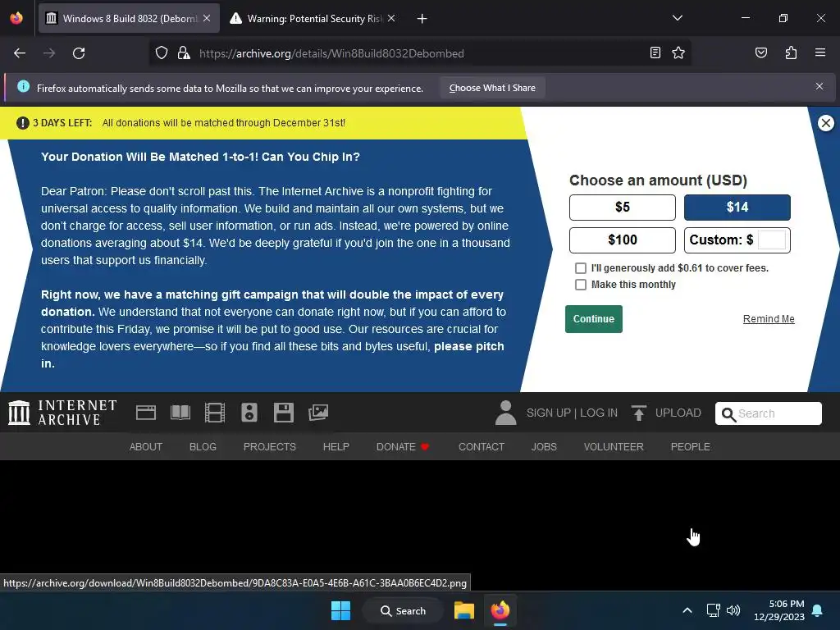The image size is (840, 630).
Task: Close the Windows 8 Build 8032 tab
Action: [x=207, y=18]
